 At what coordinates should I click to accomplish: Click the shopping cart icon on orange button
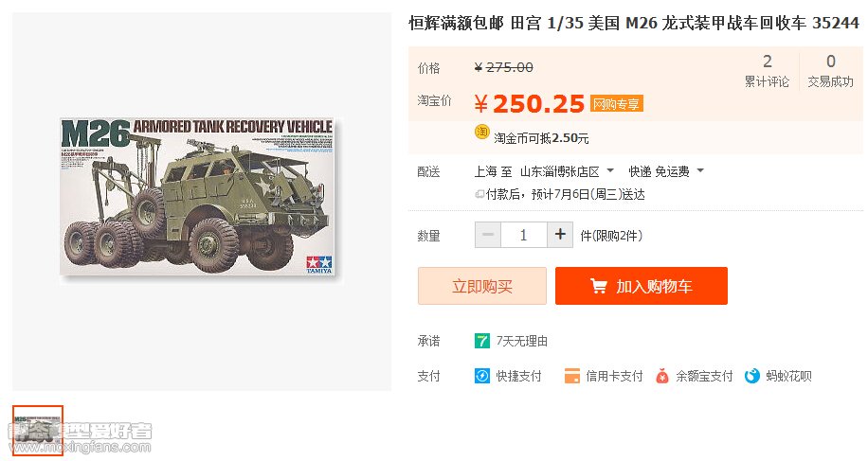(599, 286)
